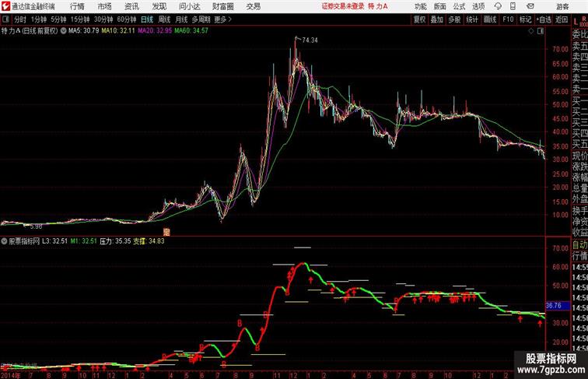Click the L3: 32.51 value
Viewport: 588px width, 379px height.
pos(54,241)
